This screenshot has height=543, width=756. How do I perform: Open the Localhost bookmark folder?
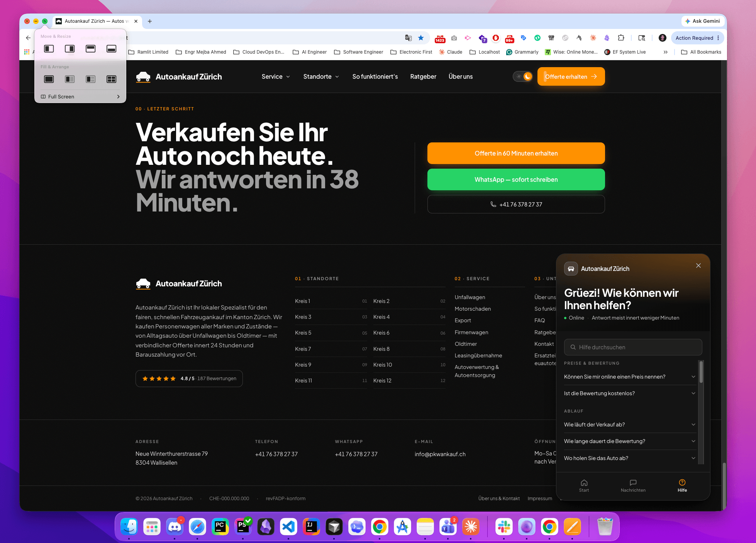[x=485, y=52]
